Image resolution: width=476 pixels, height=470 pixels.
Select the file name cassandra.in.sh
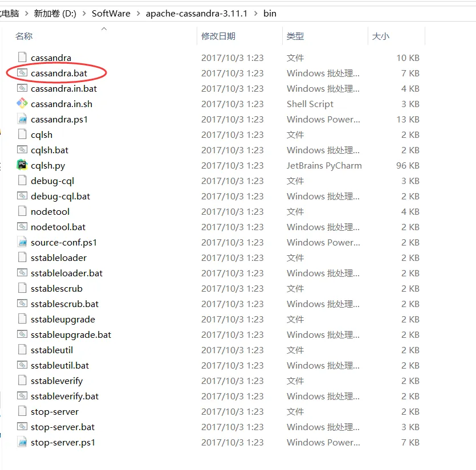(62, 104)
